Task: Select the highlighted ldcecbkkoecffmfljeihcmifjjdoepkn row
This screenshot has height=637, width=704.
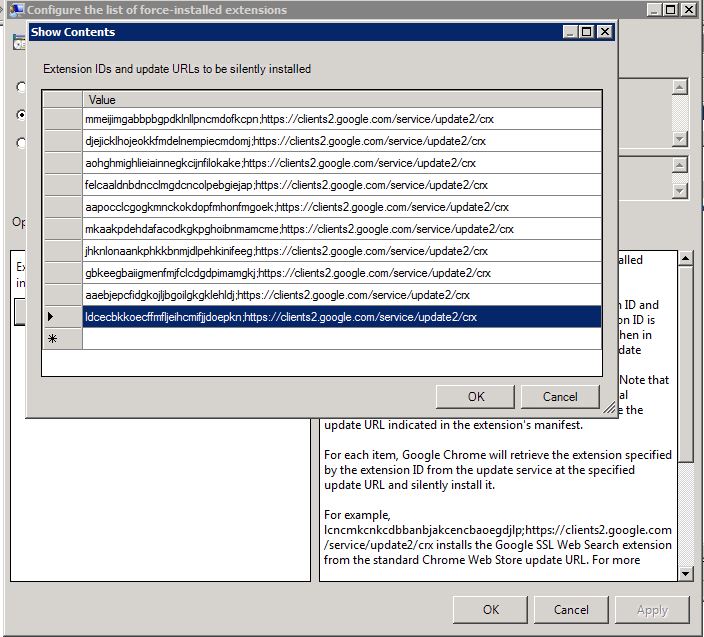Action: 342,317
